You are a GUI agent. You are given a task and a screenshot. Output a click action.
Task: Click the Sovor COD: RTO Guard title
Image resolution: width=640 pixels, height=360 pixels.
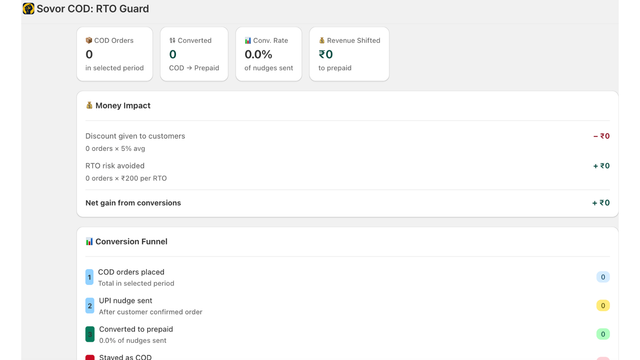[93, 9]
